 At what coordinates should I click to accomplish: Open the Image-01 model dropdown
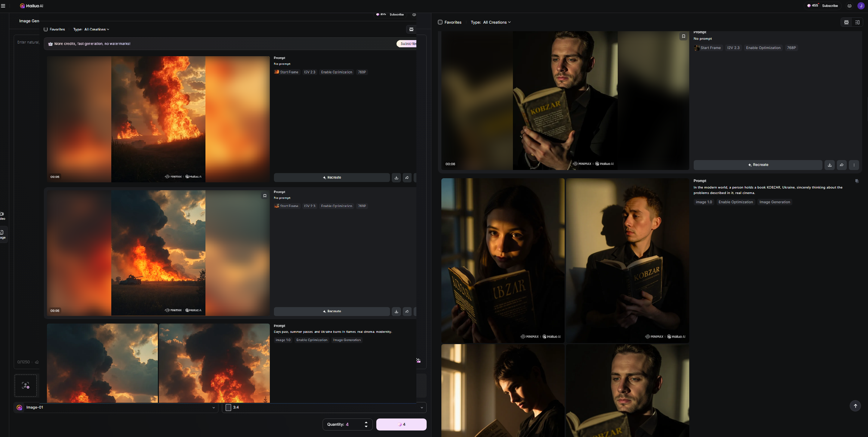[x=116, y=408]
